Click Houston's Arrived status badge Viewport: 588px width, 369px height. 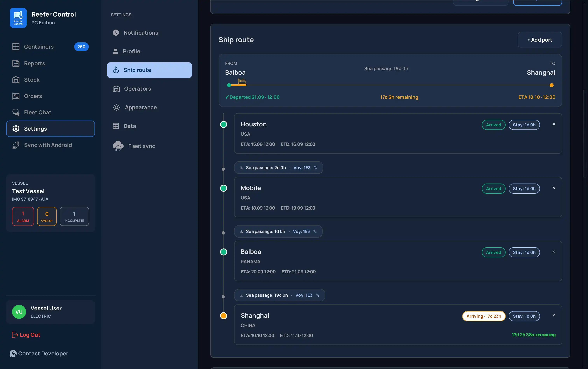pos(493,125)
